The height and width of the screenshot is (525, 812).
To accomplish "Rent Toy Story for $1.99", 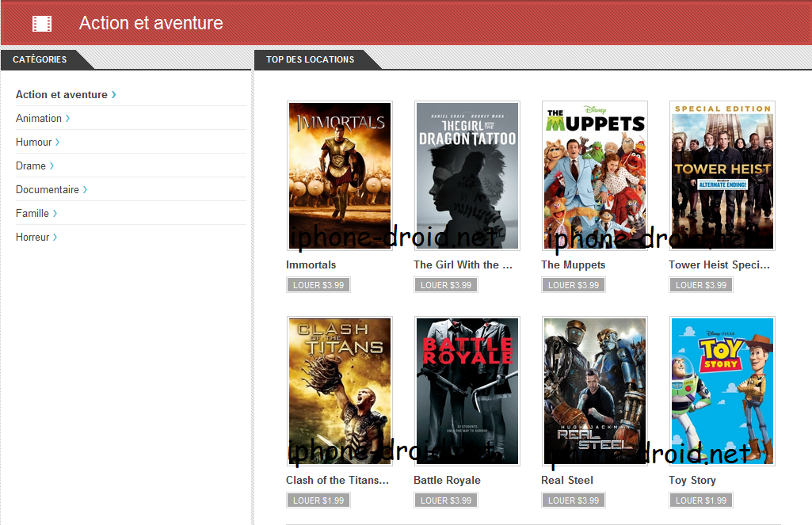I will point(701,500).
